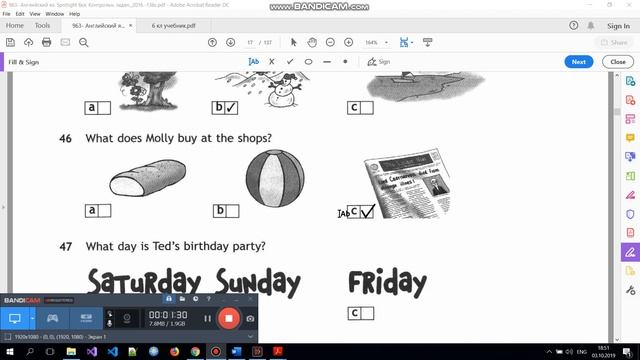This screenshot has width=640, height=360.
Task: Open the zoom level dropdown
Action: [386, 42]
